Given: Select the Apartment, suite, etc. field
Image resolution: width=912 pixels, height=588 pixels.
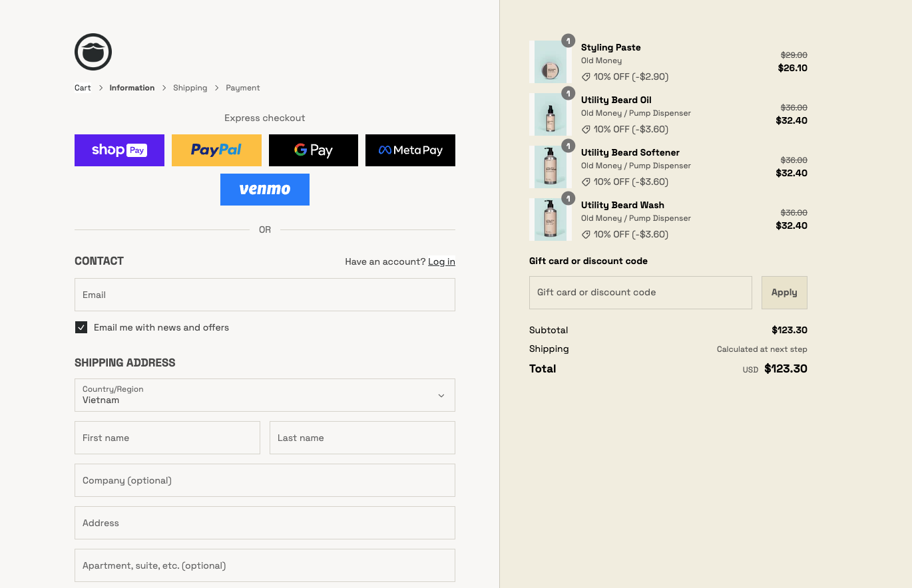Looking at the screenshot, I should click(x=265, y=565).
